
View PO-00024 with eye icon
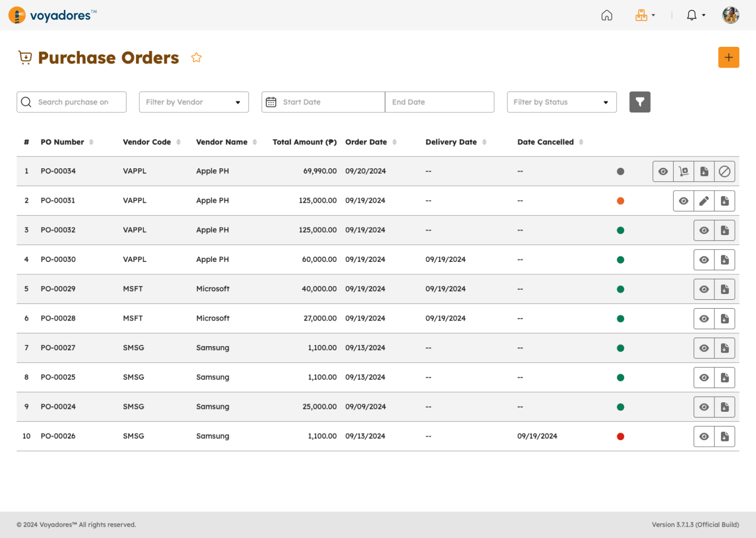point(704,407)
